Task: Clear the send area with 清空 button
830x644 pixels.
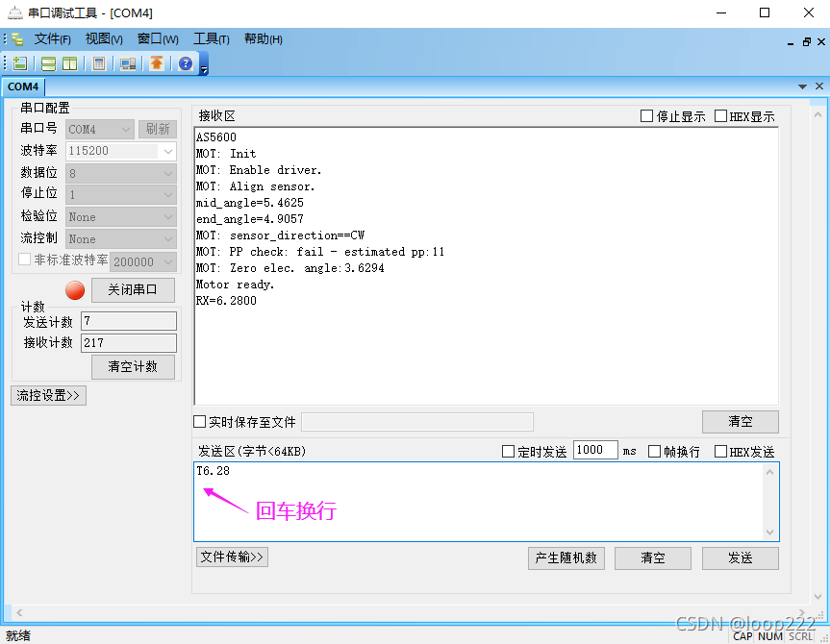Action: pos(653,558)
